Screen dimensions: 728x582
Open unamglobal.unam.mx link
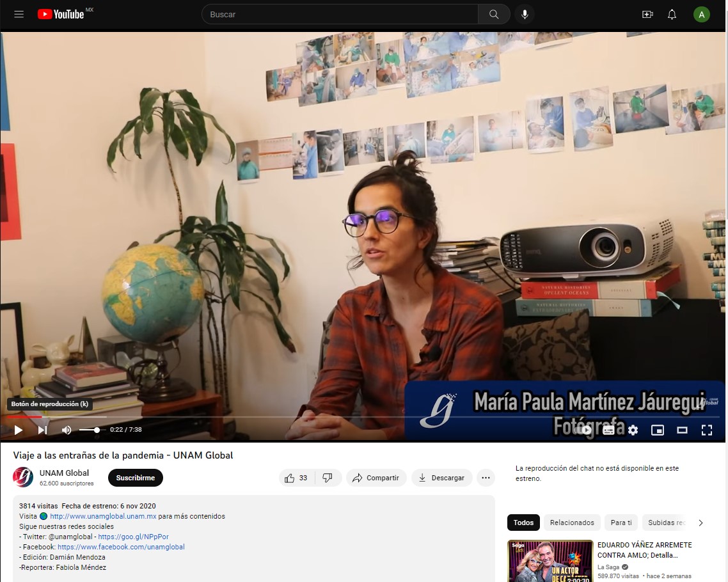coord(103,516)
